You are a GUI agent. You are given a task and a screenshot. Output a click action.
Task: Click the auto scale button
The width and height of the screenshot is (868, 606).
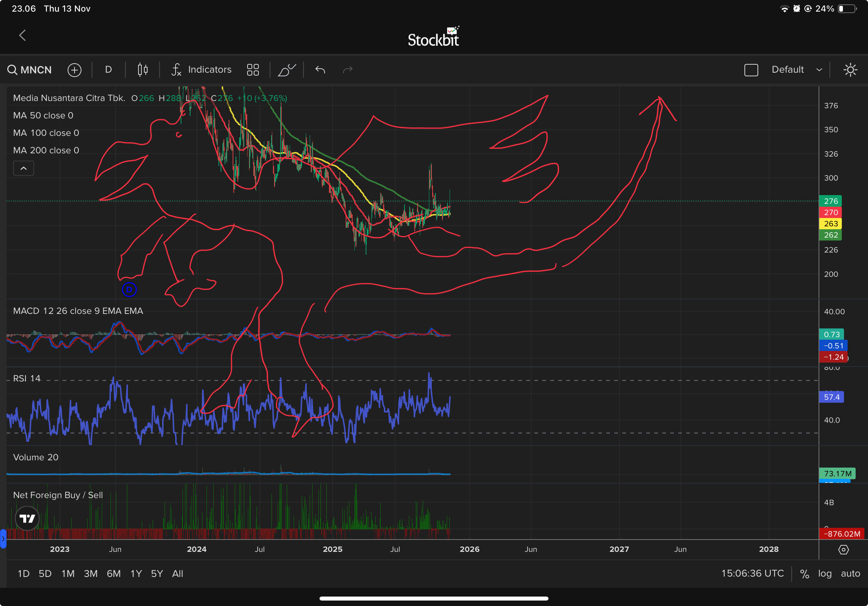click(850, 574)
